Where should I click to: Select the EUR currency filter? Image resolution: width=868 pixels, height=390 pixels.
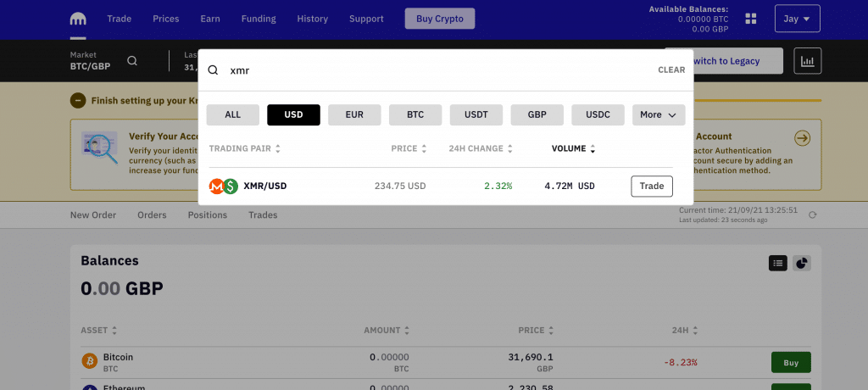click(x=354, y=114)
